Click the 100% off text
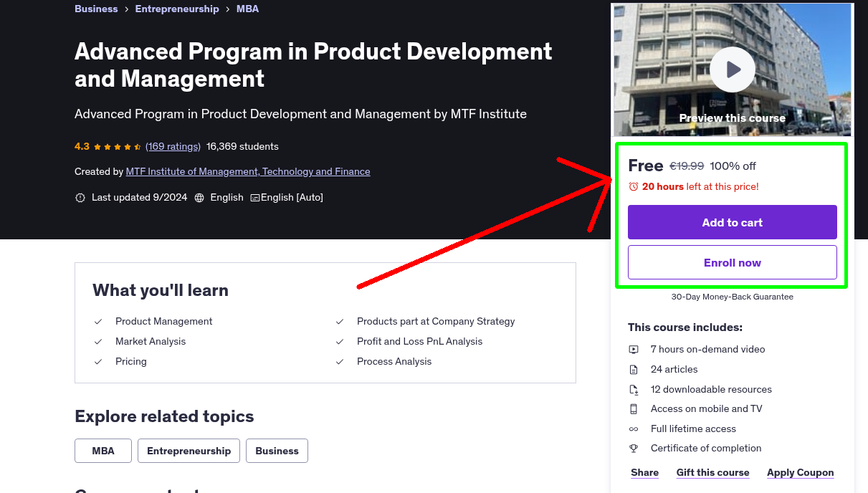 click(x=733, y=166)
